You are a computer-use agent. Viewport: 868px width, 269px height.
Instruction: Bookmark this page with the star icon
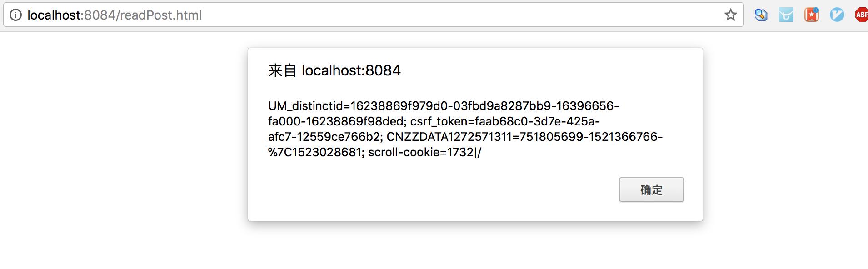(x=730, y=15)
